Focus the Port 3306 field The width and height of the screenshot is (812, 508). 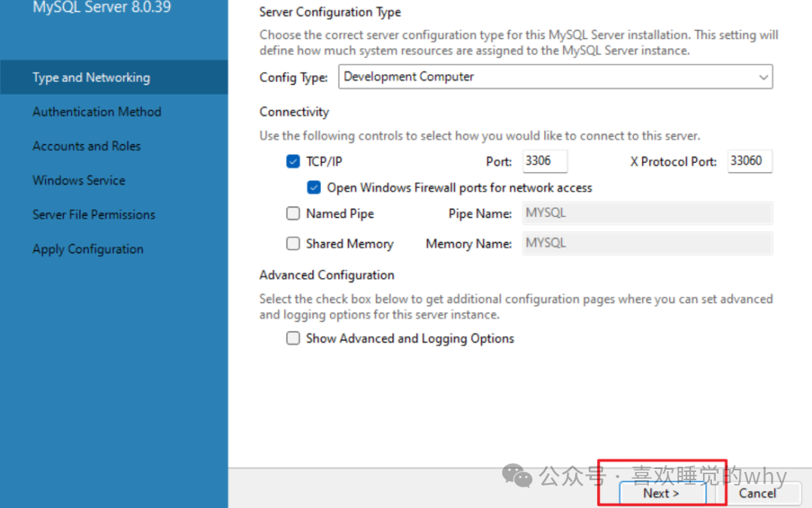point(545,161)
